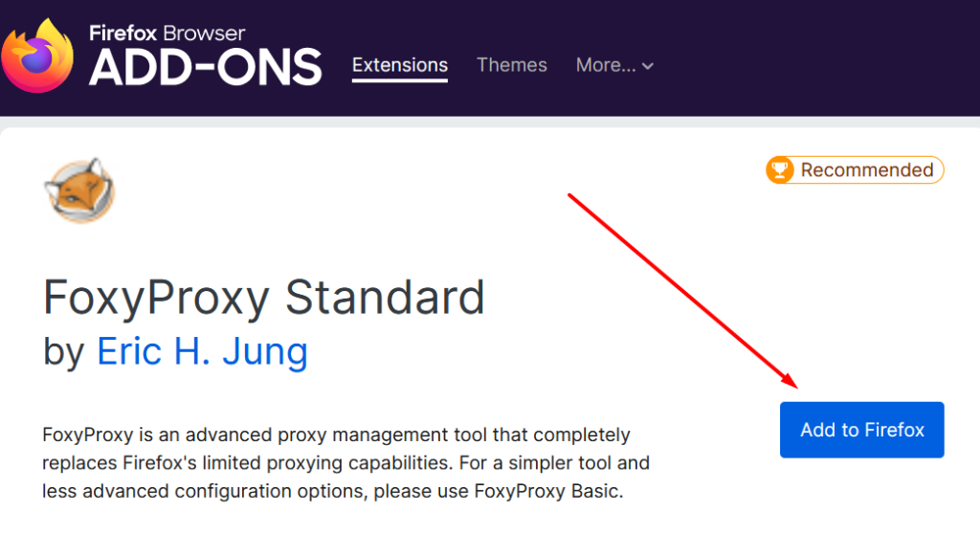The width and height of the screenshot is (980, 535).
Task: Click the trophy icon in Recommended badge
Action: (781, 170)
